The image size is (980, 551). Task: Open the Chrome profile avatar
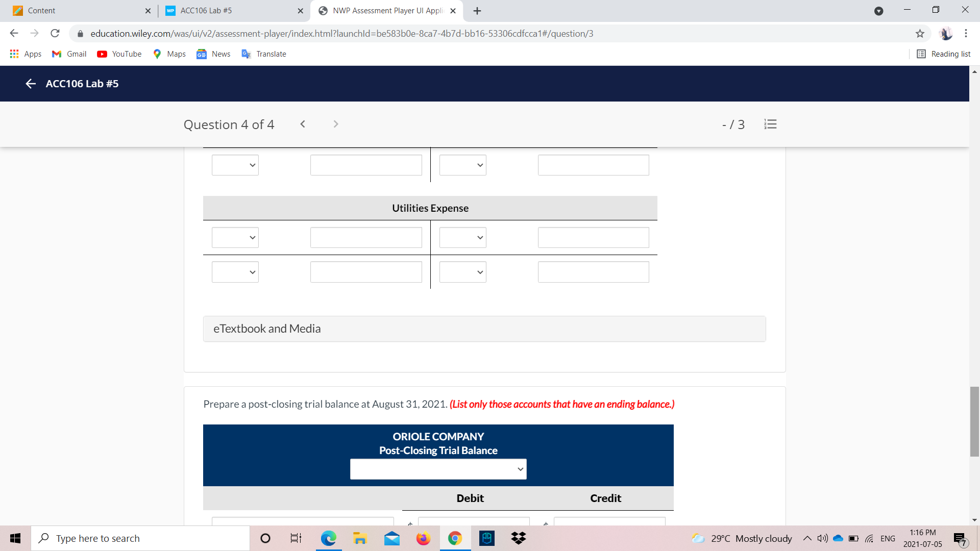(x=947, y=34)
